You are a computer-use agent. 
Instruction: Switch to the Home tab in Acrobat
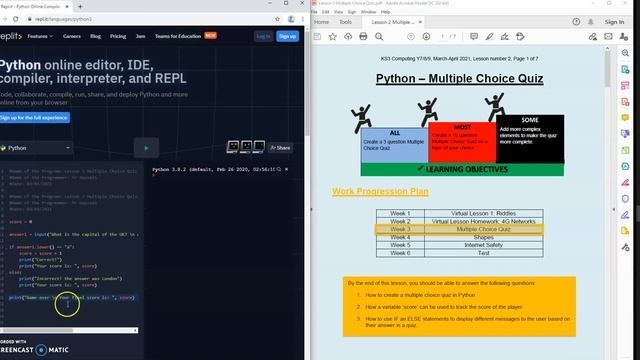point(321,22)
